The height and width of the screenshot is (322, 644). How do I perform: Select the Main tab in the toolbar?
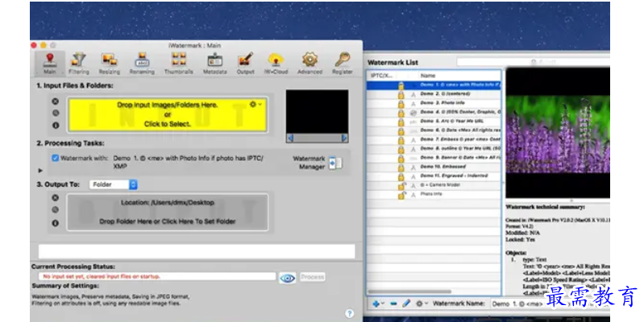tap(50, 64)
